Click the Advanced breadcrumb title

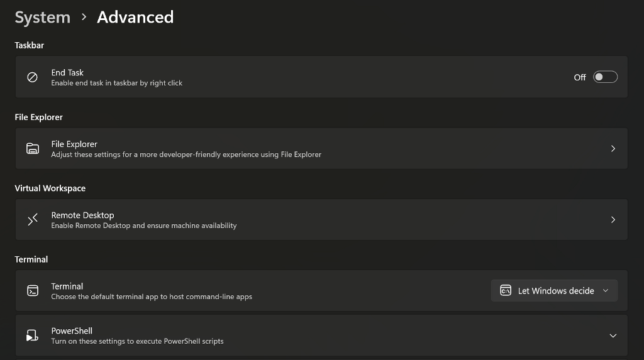pos(135,18)
